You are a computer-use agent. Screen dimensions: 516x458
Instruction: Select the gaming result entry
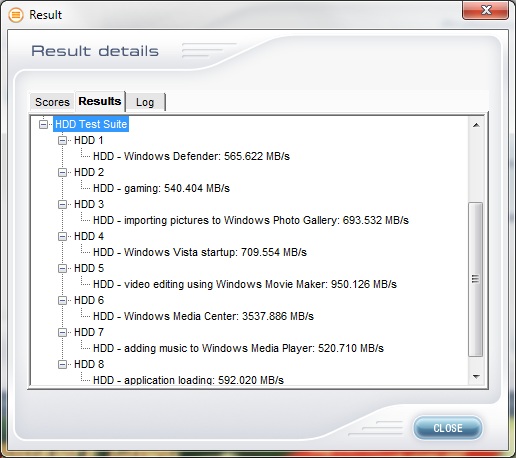click(x=161, y=188)
